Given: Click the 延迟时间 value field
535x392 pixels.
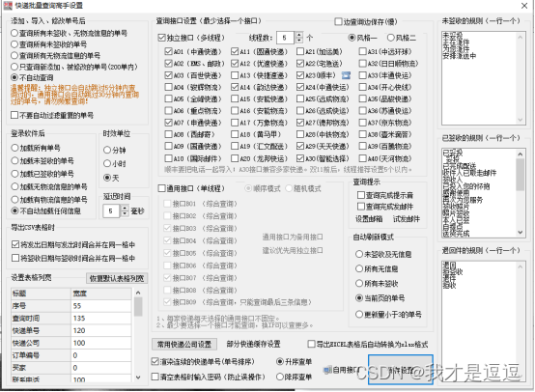Looking at the screenshot, I should tap(111, 211).
